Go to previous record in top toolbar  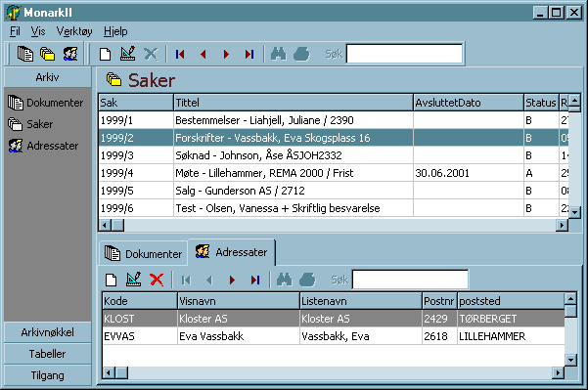coord(204,55)
